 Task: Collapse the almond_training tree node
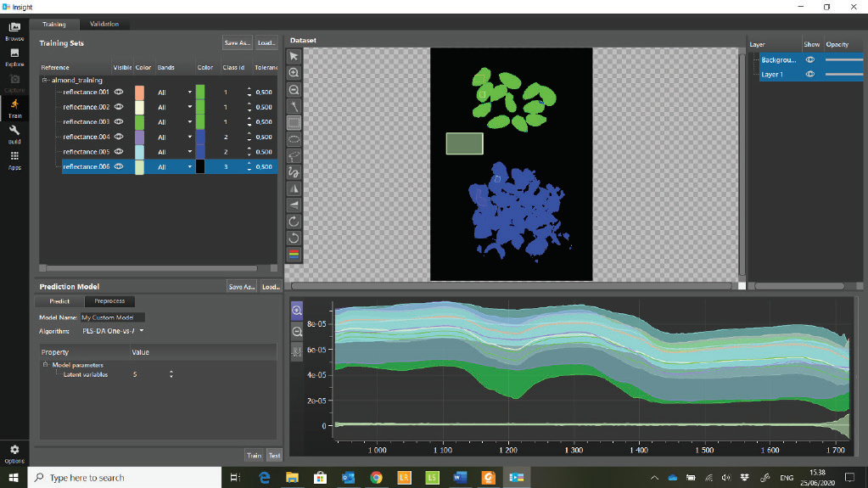[x=45, y=80]
